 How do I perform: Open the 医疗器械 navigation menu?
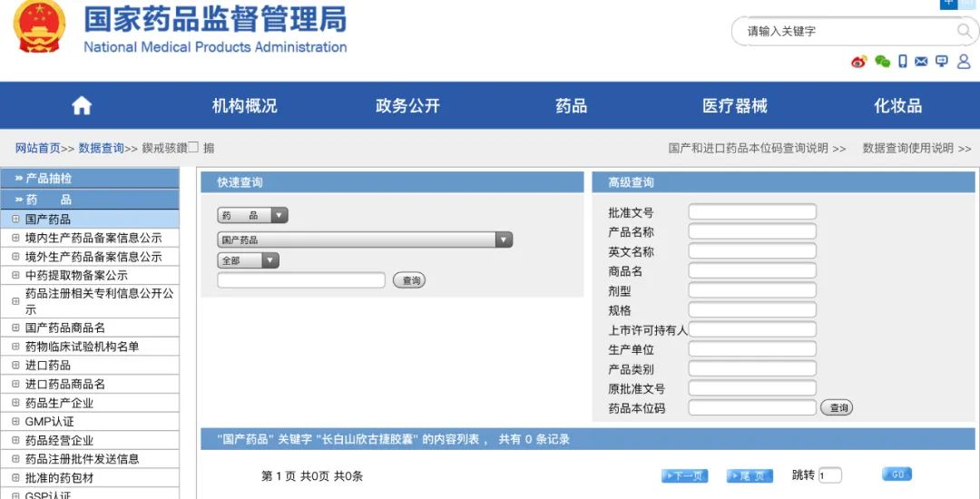[734, 106]
